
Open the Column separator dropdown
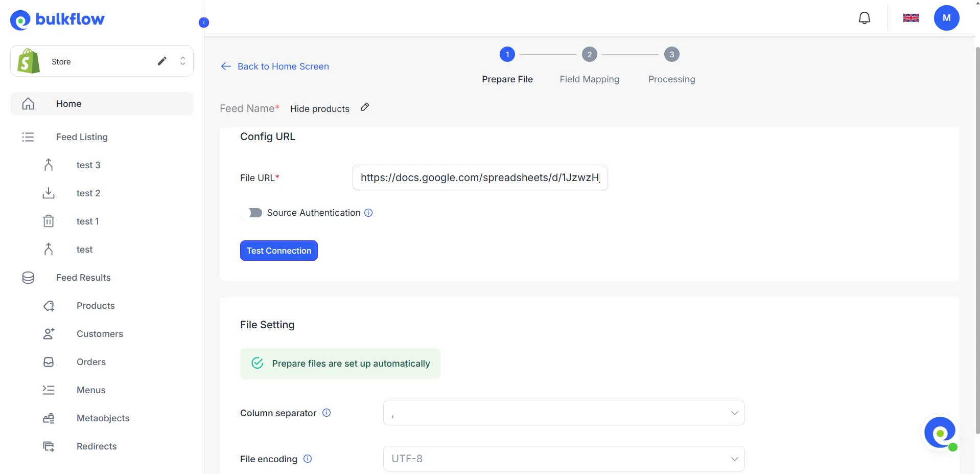pyautogui.click(x=563, y=413)
